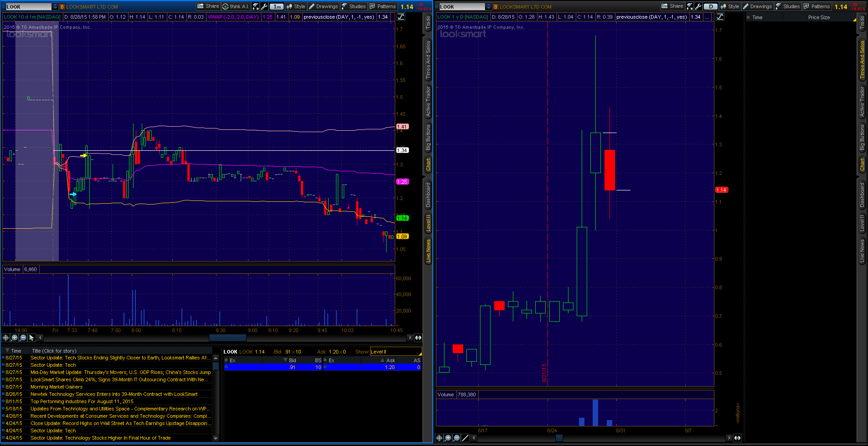Image resolution: width=868 pixels, height=446 pixels.
Task: Open Patterns on the right chart
Action: 816,6
